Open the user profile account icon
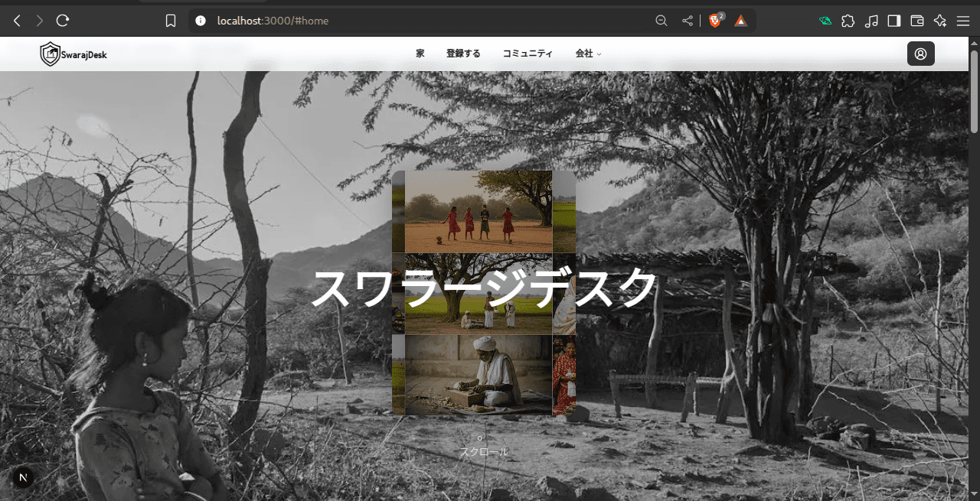Viewport: 980px width, 501px height. (x=920, y=54)
